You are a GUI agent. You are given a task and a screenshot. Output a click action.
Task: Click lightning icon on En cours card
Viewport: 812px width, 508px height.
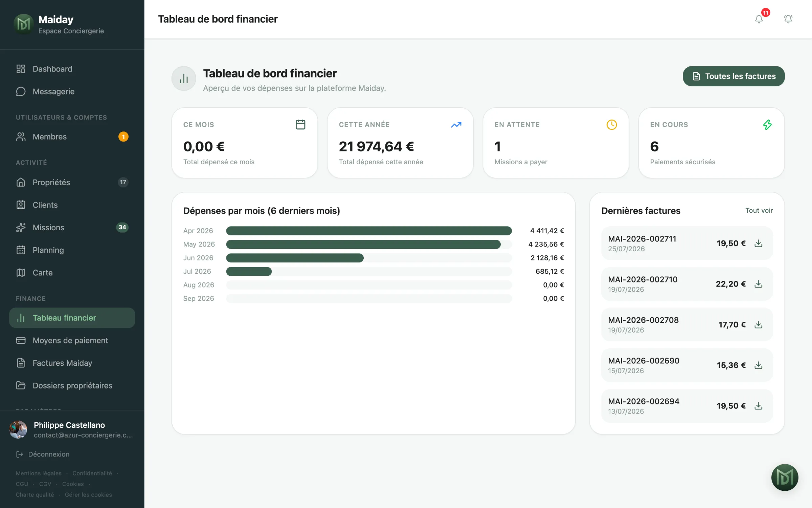click(767, 125)
